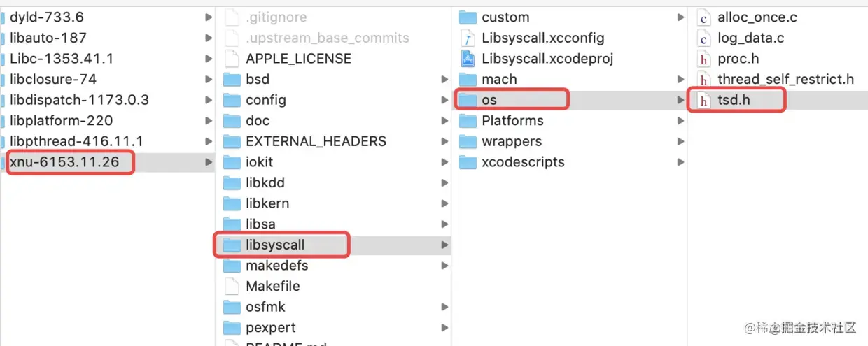This screenshot has height=346, width=868.
Task: Expand the libpthread-416.11.1 arrow
Action: (x=209, y=141)
